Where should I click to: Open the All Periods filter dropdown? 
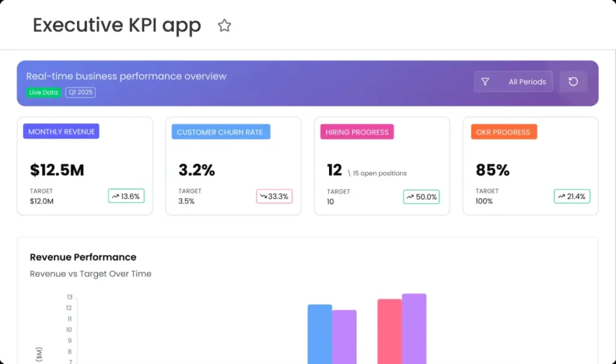[x=513, y=81]
